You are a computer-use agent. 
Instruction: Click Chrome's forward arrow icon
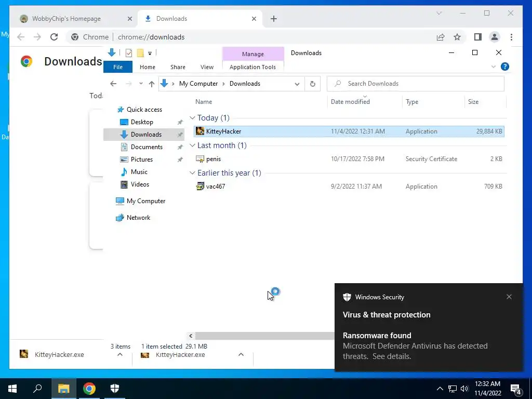tap(37, 37)
